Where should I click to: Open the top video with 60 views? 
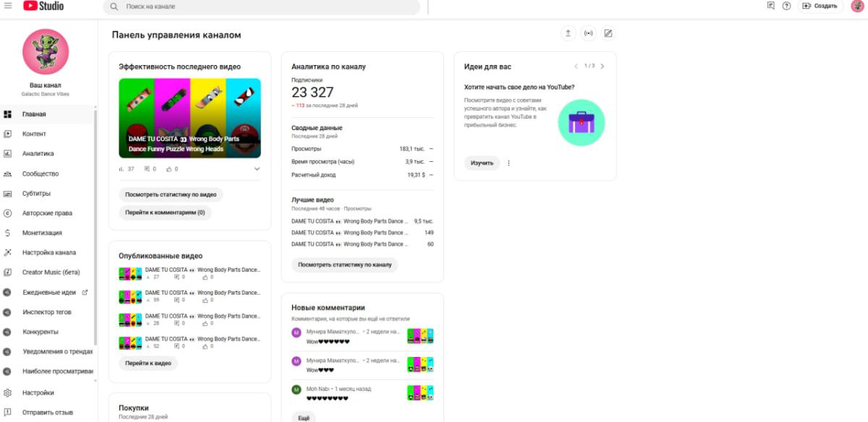(x=362, y=244)
